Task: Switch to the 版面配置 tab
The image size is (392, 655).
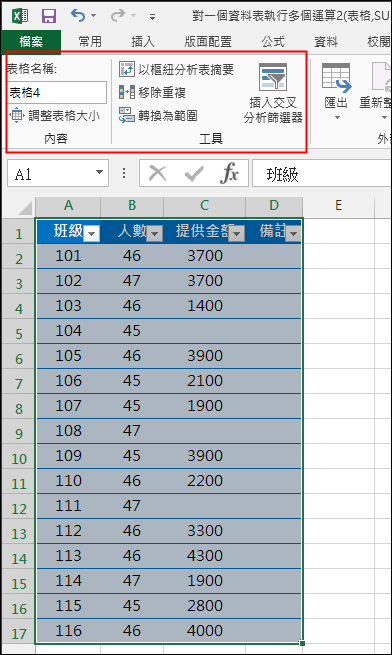Action: click(208, 41)
